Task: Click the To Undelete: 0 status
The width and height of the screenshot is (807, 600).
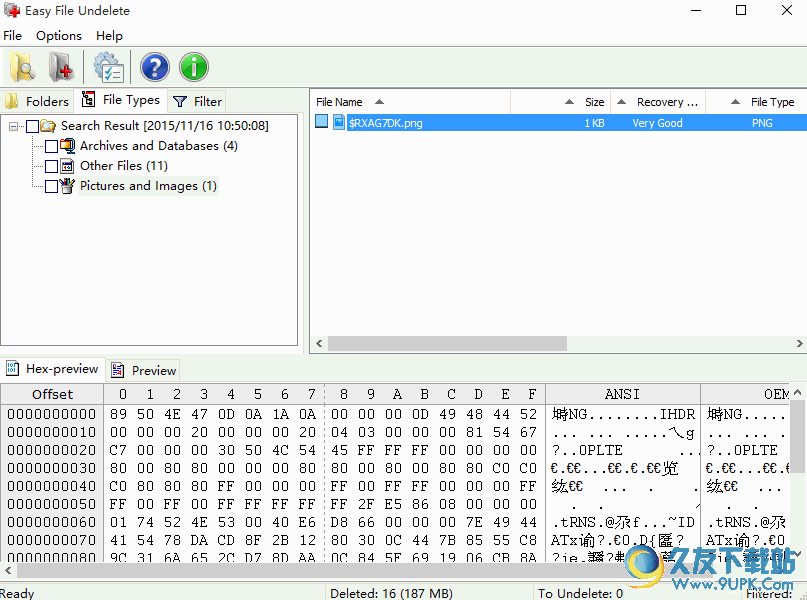Action: tap(580, 593)
